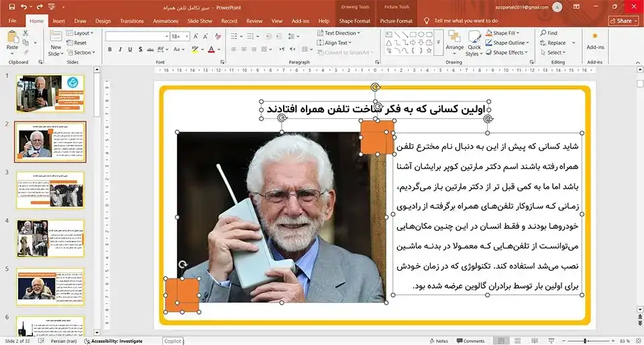
Task: Click the Copilot button in status bar
Action: coord(172,341)
